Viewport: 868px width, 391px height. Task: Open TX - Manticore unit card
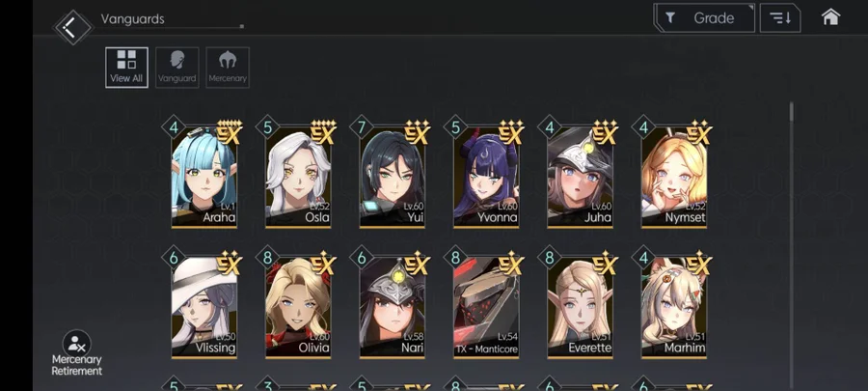[x=487, y=306]
